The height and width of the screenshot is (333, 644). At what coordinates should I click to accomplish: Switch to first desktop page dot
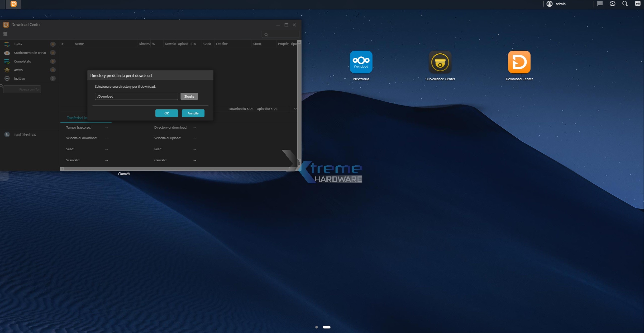[x=317, y=327]
